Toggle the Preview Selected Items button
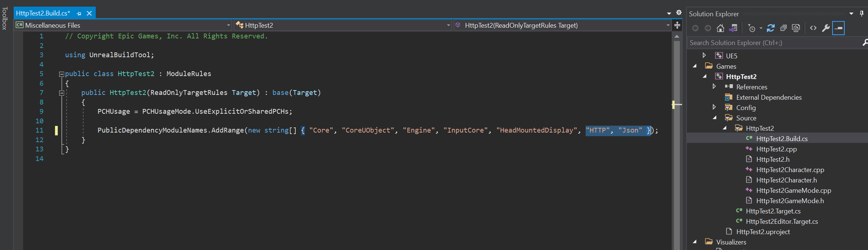The image size is (868, 250). (838, 28)
